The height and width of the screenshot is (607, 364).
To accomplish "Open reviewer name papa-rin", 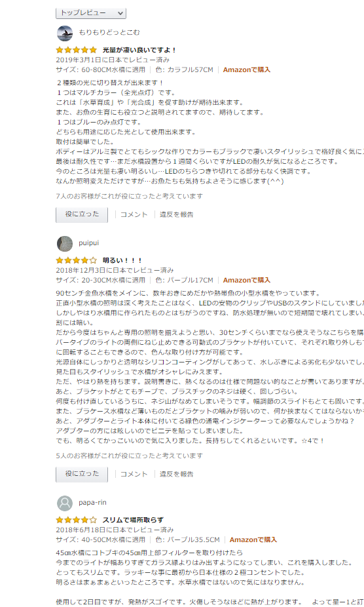I will click(92, 503).
